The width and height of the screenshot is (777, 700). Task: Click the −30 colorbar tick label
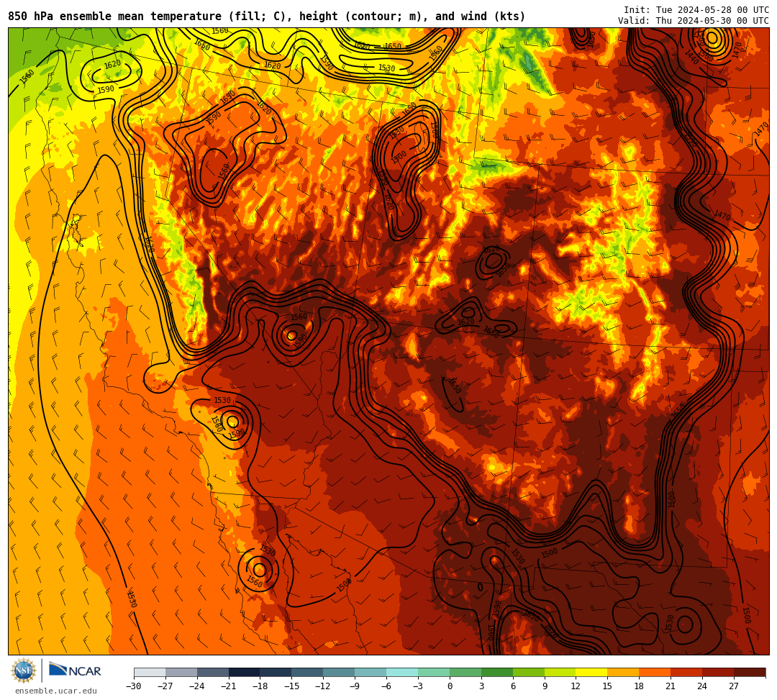(x=134, y=686)
